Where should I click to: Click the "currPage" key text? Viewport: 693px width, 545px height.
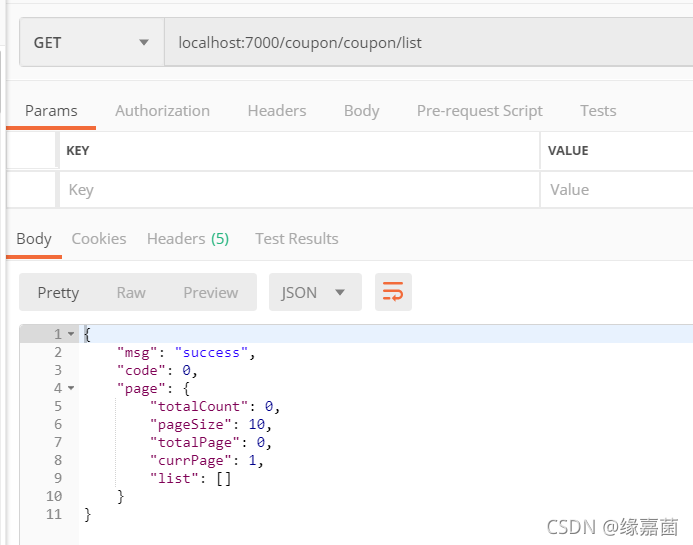point(190,460)
